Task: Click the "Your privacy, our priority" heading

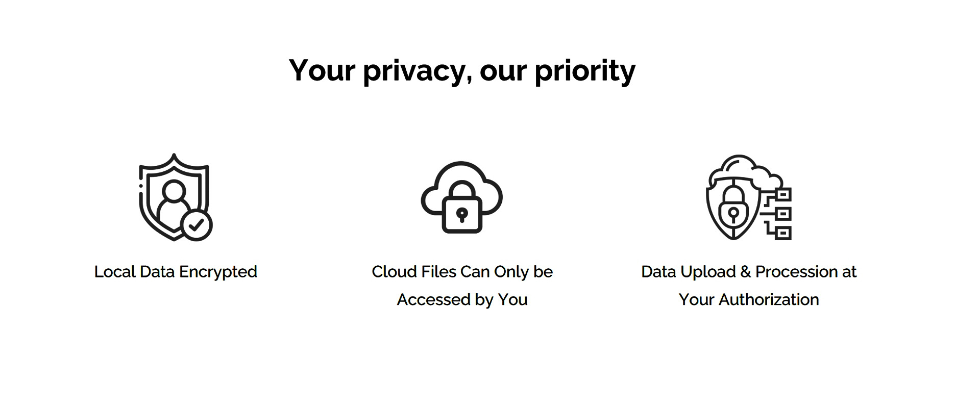Action: [x=462, y=70]
